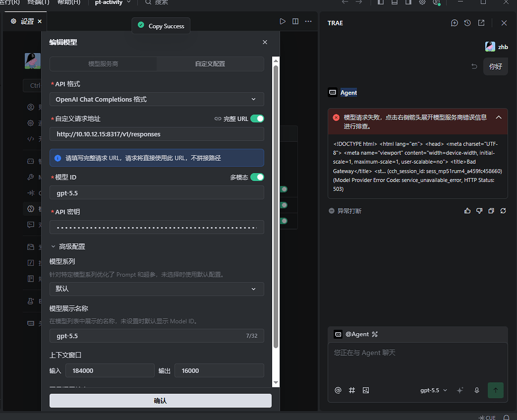Image resolution: width=517 pixels, height=420 pixels.
Task: Toggle the 完整 URL switch
Action: (257, 119)
